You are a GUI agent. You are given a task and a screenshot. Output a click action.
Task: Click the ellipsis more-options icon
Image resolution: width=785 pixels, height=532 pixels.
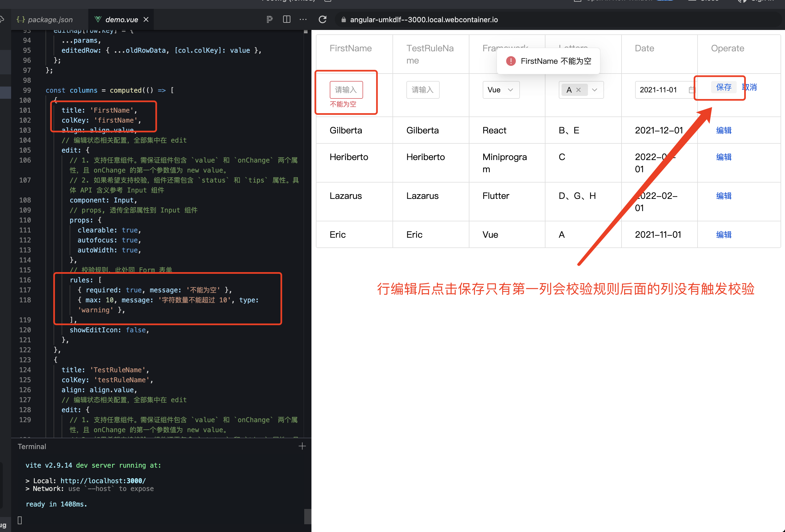[x=303, y=19]
